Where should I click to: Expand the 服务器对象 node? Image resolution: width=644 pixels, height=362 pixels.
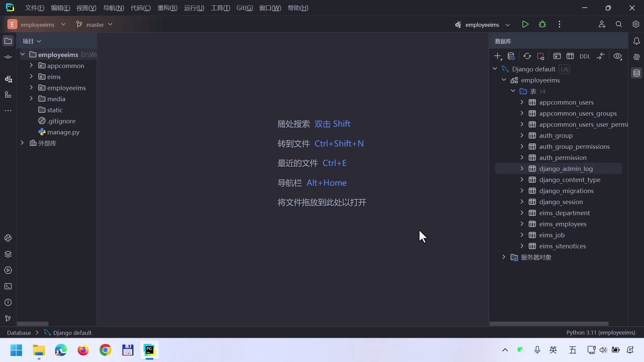503,257
